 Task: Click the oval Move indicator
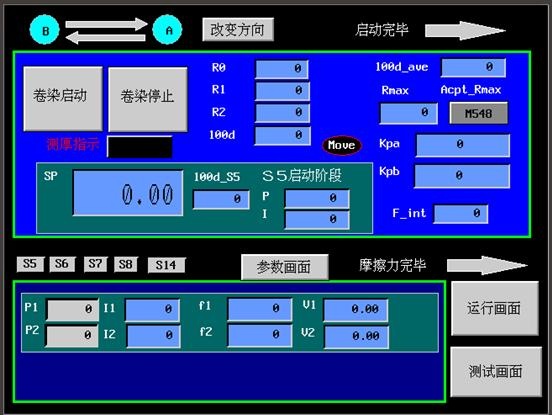point(341,145)
